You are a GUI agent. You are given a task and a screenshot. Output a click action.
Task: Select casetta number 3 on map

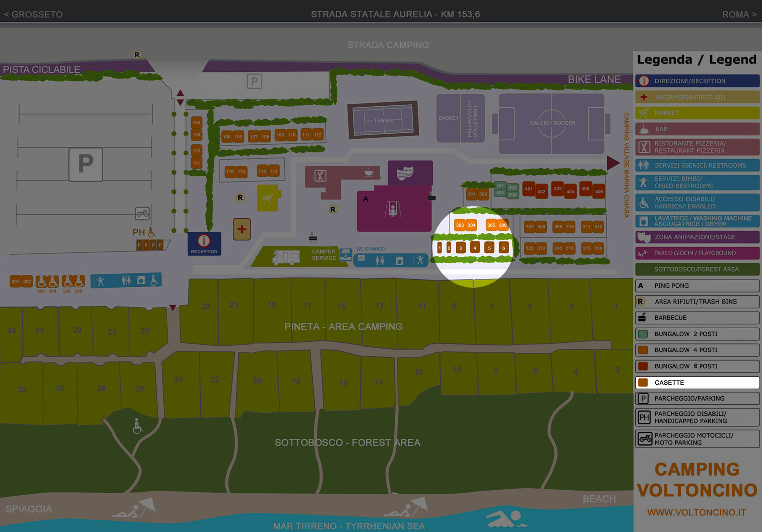461,248
